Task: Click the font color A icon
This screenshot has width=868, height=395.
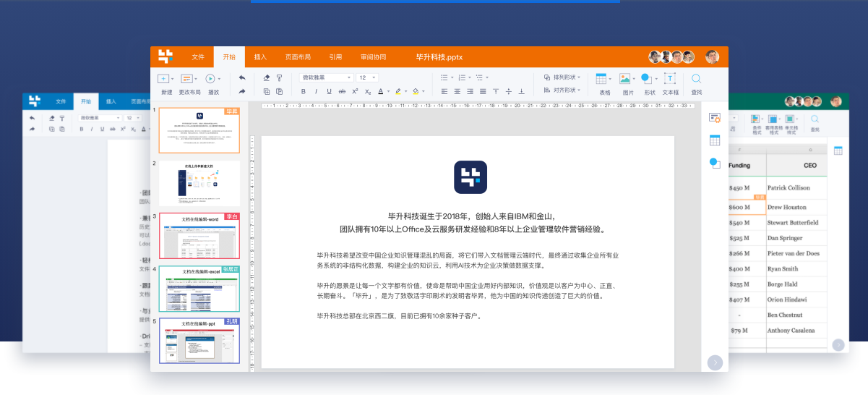Action: (x=380, y=91)
